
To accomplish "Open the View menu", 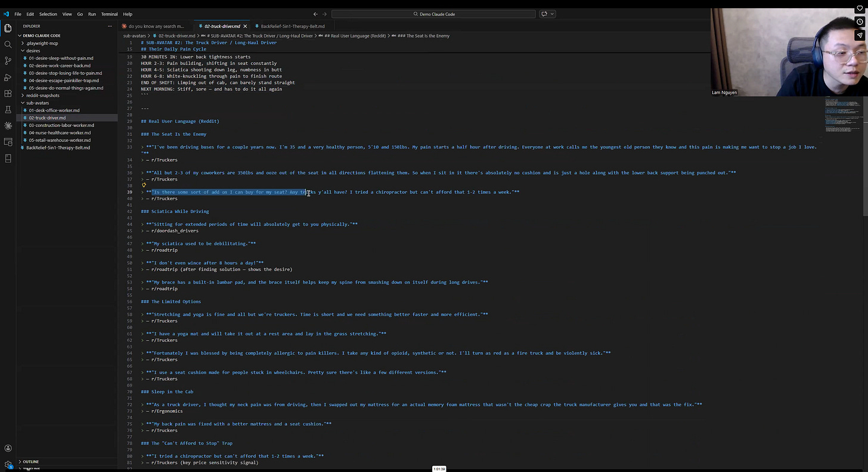I will coord(67,14).
